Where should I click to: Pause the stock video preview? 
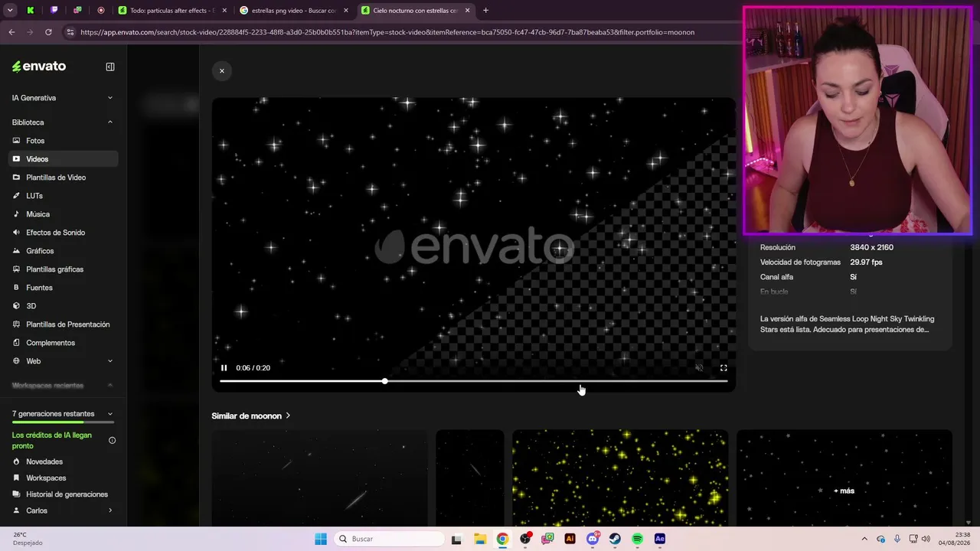(224, 368)
